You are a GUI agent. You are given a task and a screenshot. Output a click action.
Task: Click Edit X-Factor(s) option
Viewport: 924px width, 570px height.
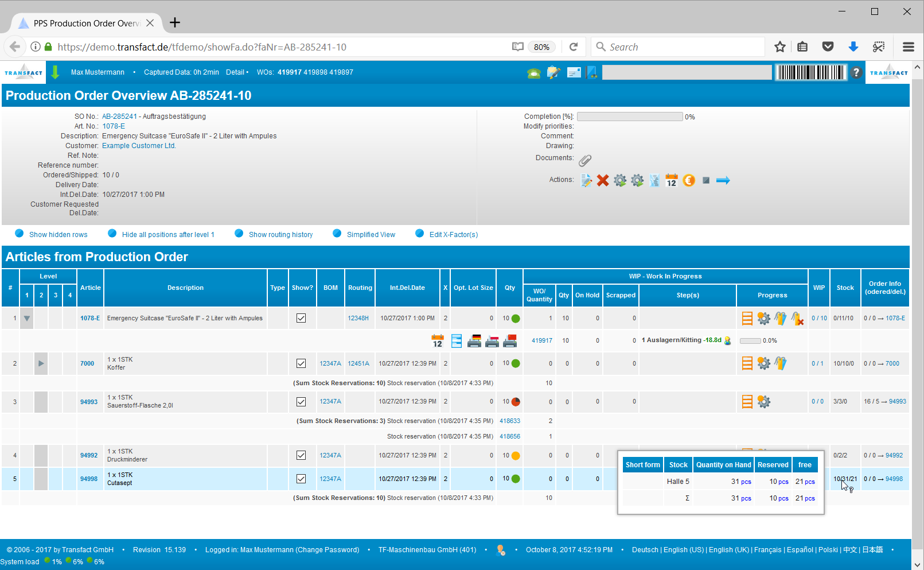[x=454, y=235]
